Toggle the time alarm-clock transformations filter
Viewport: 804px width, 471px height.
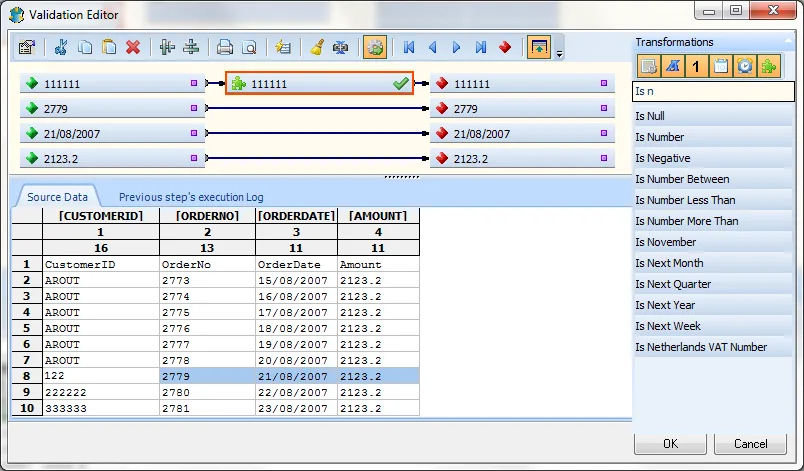pyautogui.click(x=745, y=66)
